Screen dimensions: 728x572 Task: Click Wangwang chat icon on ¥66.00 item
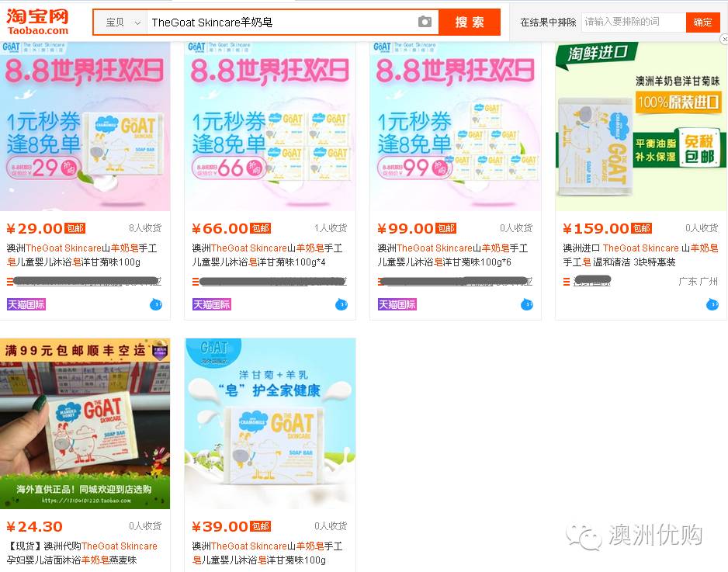341,304
